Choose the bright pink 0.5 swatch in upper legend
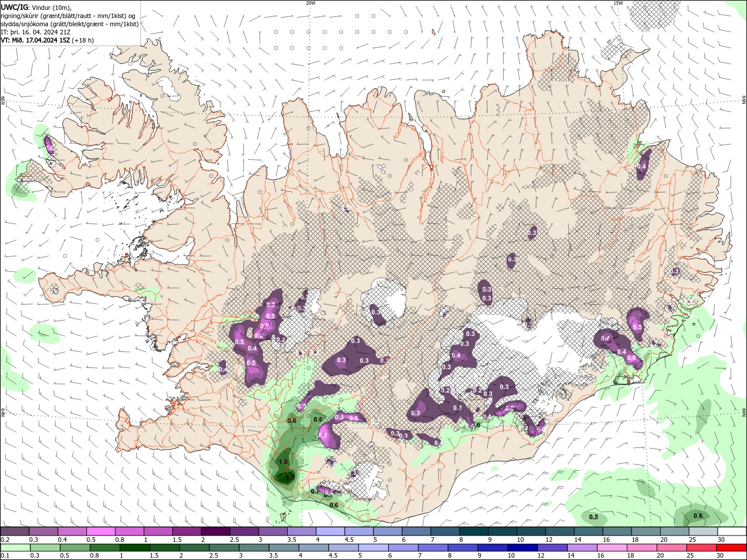This screenshot has height=560, width=747. point(100,531)
